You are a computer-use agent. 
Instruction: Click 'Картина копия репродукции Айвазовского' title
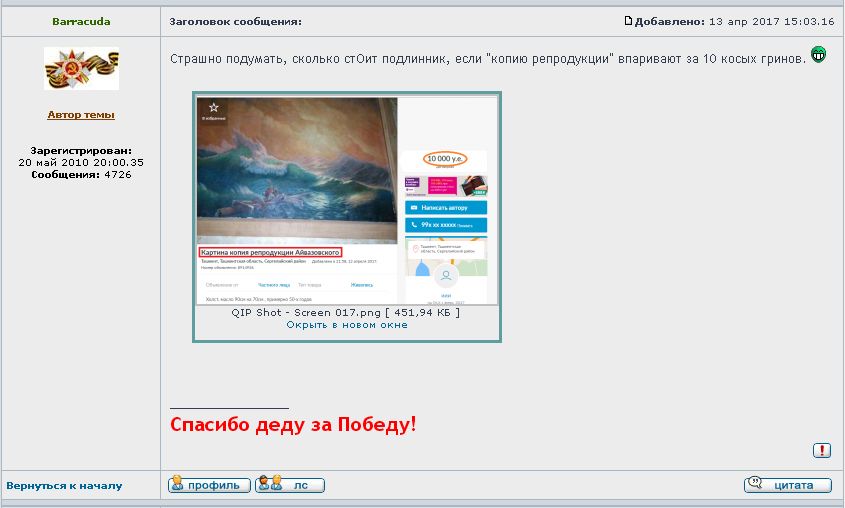coord(270,252)
